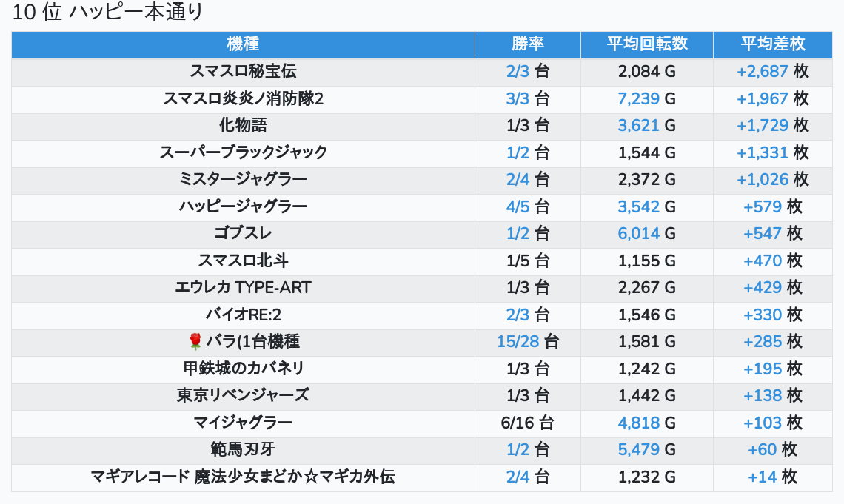The image size is (844, 504).
Task: Open the ミスタージャグラー row
Action: (243, 179)
